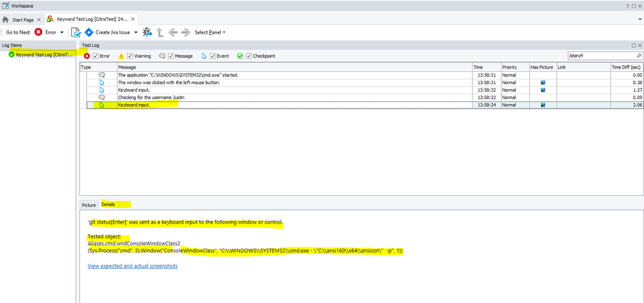Click the grey left arrow navigation icon
The image size is (644, 303).
click(x=173, y=32)
